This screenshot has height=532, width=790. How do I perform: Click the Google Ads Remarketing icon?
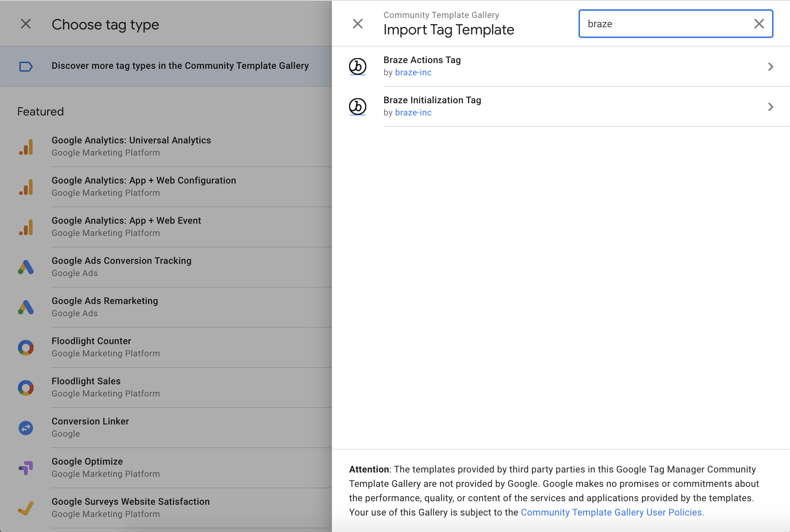[x=26, y=307]
